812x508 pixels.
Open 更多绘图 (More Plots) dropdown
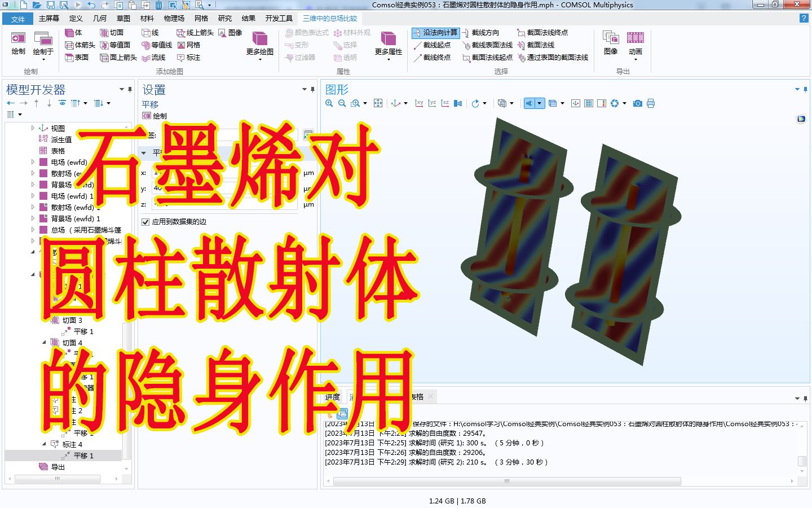(260, 45)
